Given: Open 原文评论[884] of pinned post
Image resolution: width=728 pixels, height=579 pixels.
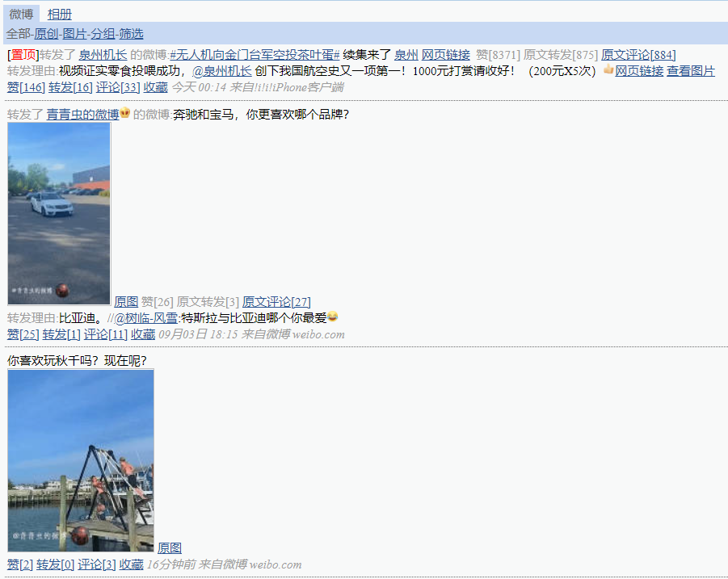Looking at the screenshot, I should (638, 55).
